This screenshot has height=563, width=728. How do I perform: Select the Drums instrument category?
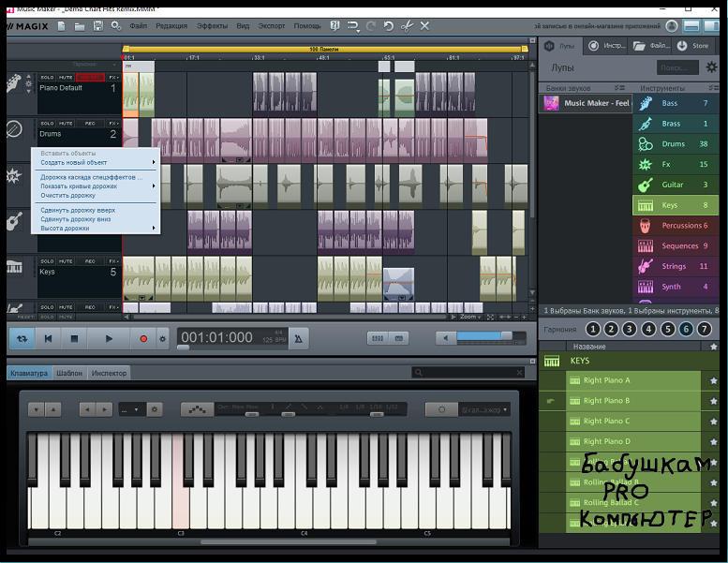[x=676, y=144]
